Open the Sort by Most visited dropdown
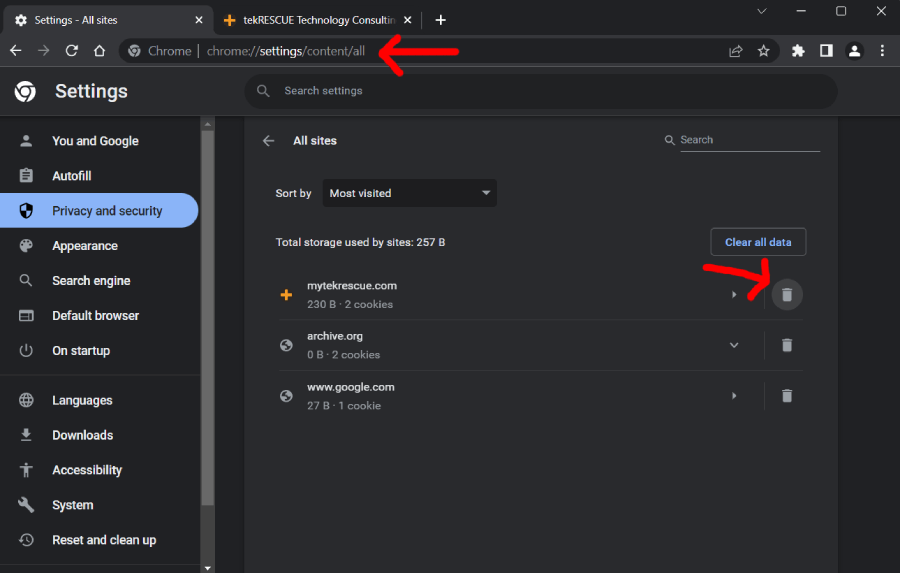This screenshot has width=900, height=573. pyautogui.click(x=409, y=193)
